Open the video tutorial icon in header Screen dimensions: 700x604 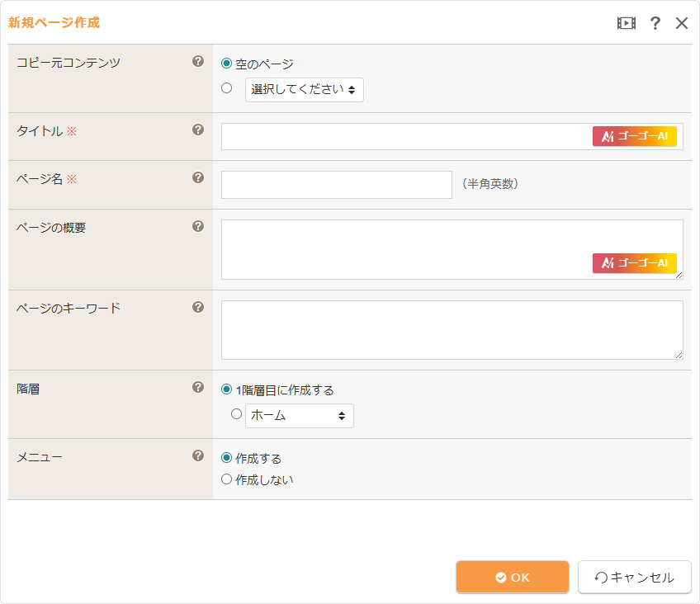(626, 23)
